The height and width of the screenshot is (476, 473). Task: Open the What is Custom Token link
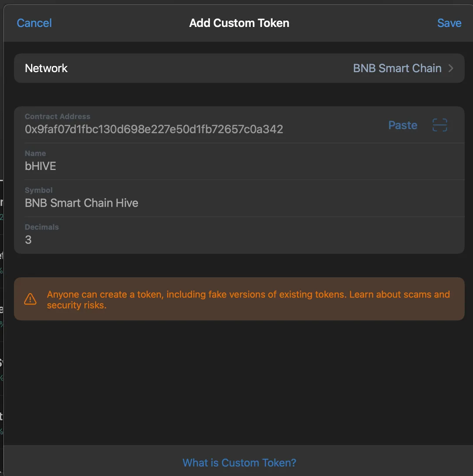(239, 463)
